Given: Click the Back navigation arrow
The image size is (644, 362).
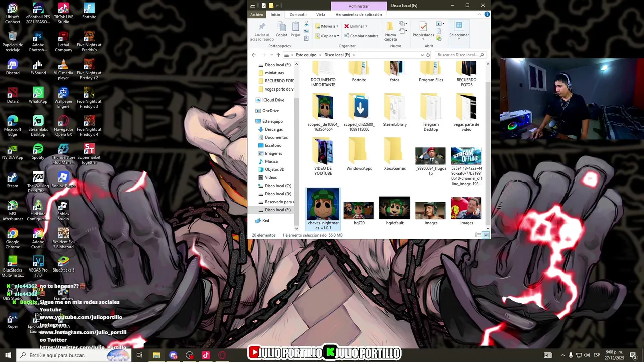Looking at the screenshot, I should [x=254, y=55].
